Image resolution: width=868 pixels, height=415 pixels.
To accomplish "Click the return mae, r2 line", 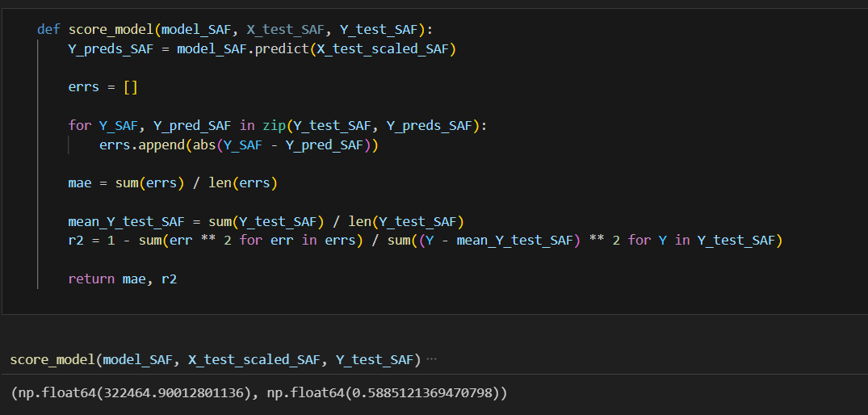I will (123, 279).
